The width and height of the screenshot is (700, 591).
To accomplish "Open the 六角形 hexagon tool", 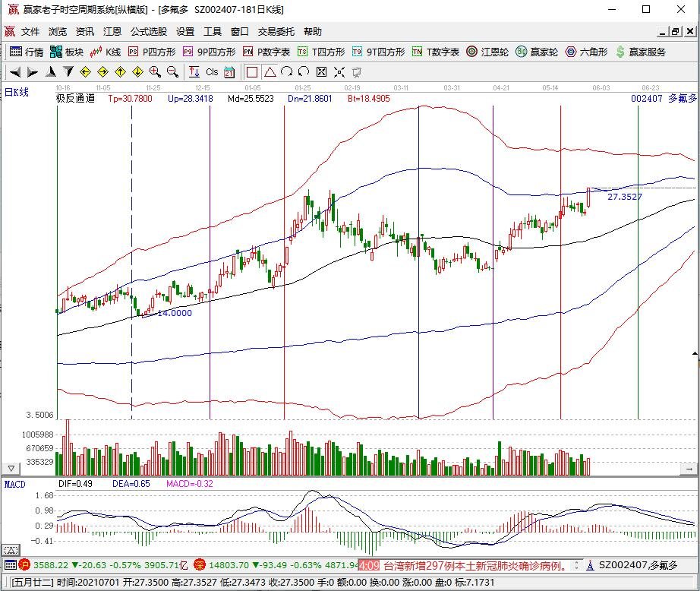I will 586,52.
